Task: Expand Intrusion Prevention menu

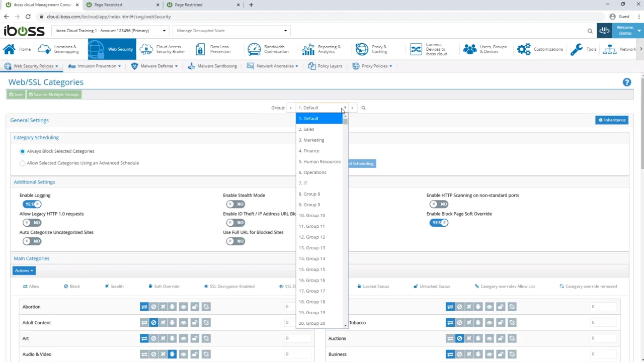Action: (x=94, y=66)
